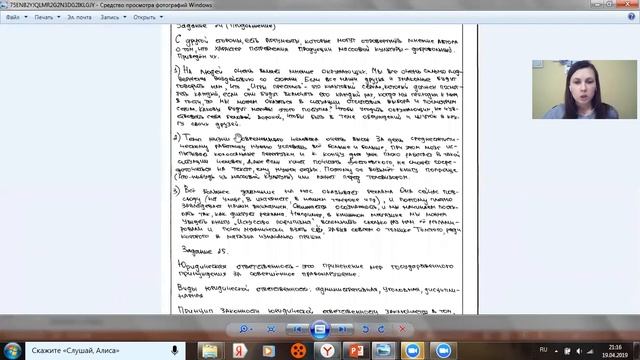Open the volume speaker tray icon
Viewport: 640px width, 360px height.
click(579, 351)
